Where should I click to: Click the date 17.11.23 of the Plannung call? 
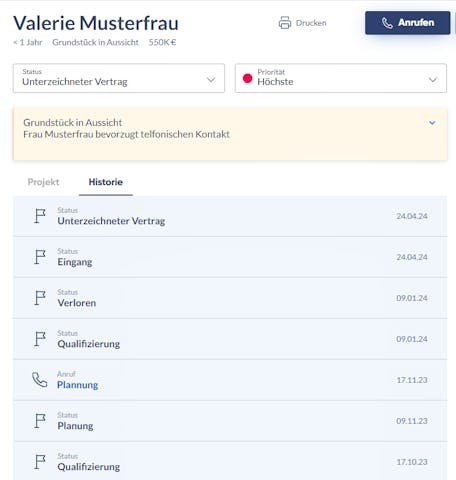pos(412,380)
